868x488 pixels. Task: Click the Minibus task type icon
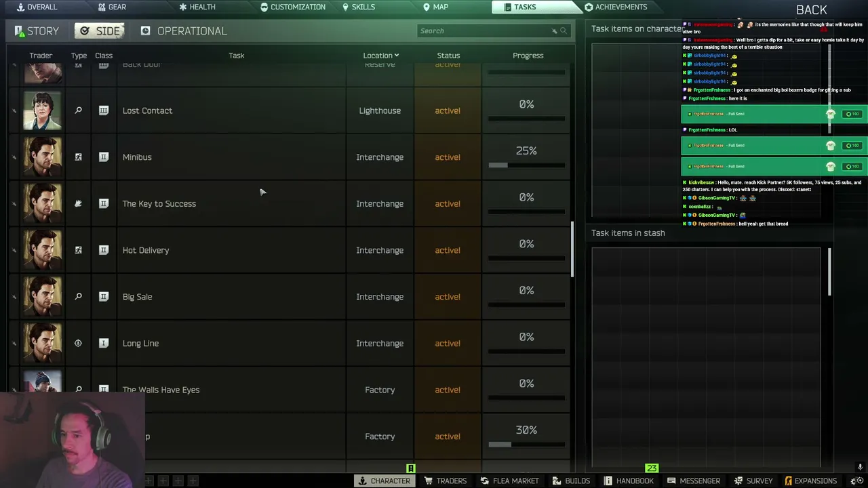pos(78,157)
